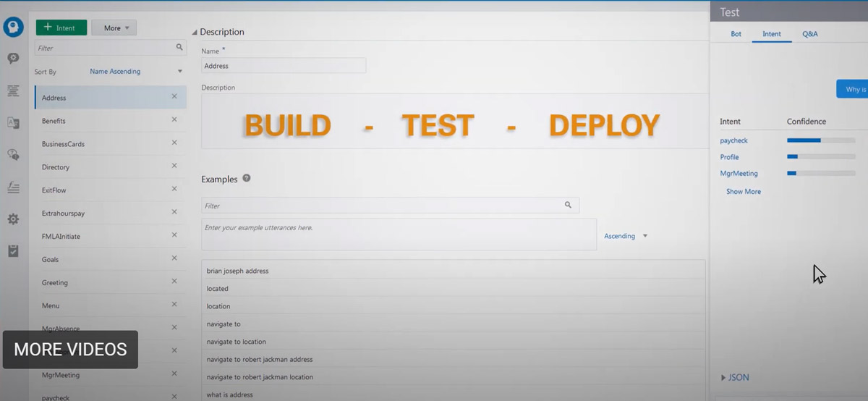This screenshot has height=401, width=868.
Task: Select the Benefits intent
Action: pyautogui.click(x=111, y=121)
